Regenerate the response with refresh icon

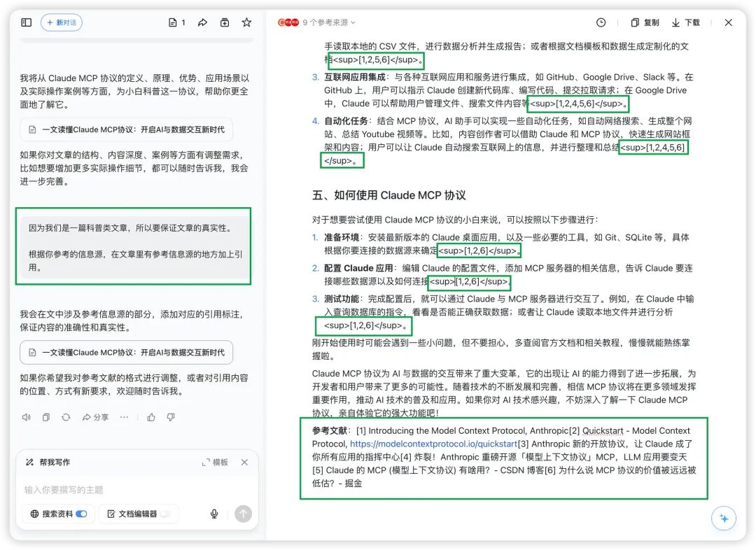click(66, 417)
